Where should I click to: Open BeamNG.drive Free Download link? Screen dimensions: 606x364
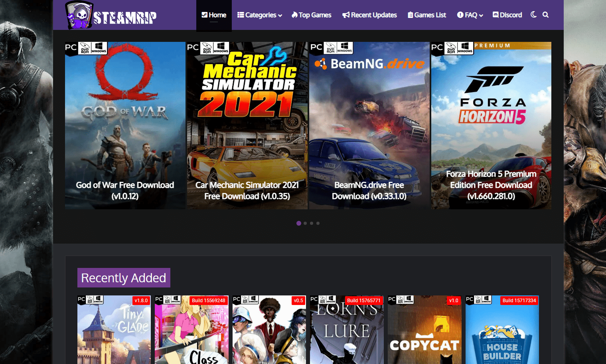(369, 190)
